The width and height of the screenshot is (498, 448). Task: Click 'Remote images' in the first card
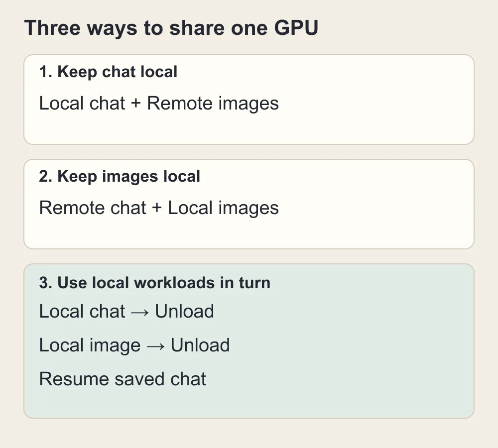tap(213, 104)
